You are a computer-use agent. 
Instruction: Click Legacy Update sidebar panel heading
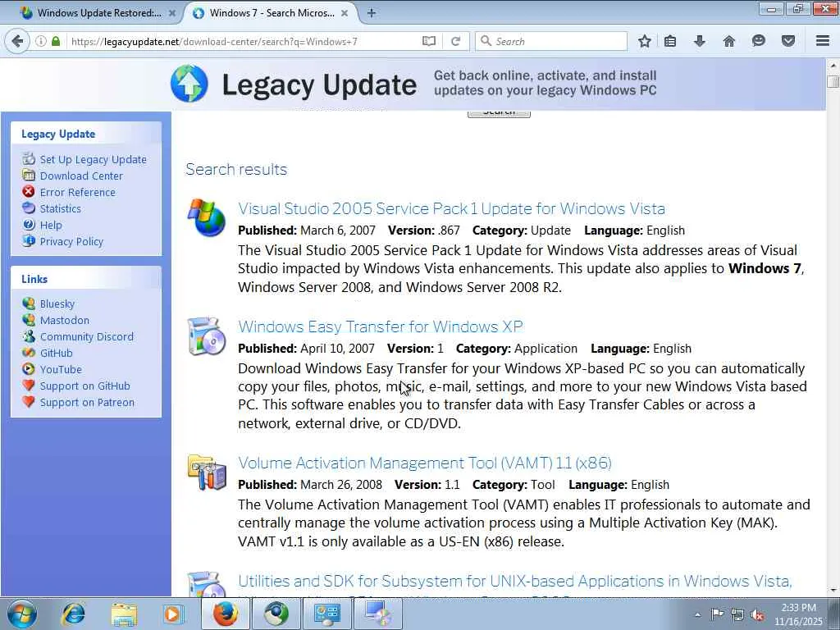pos(58,134)
